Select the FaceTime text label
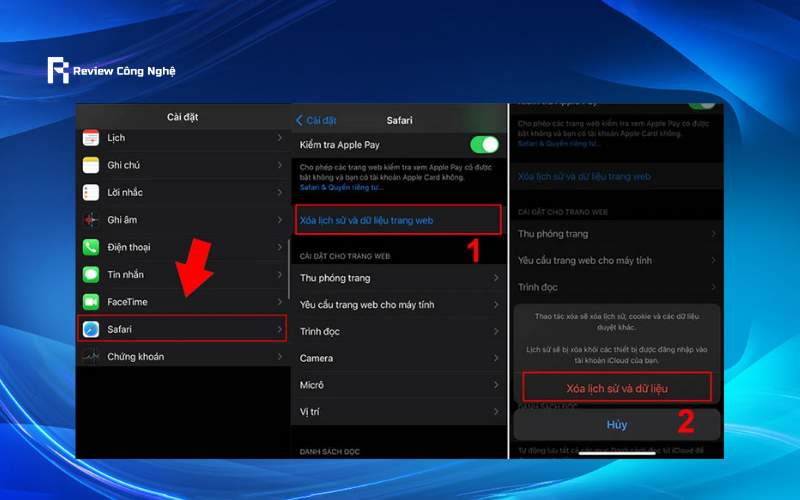This screenshot has height=500, width=800. 128,302
